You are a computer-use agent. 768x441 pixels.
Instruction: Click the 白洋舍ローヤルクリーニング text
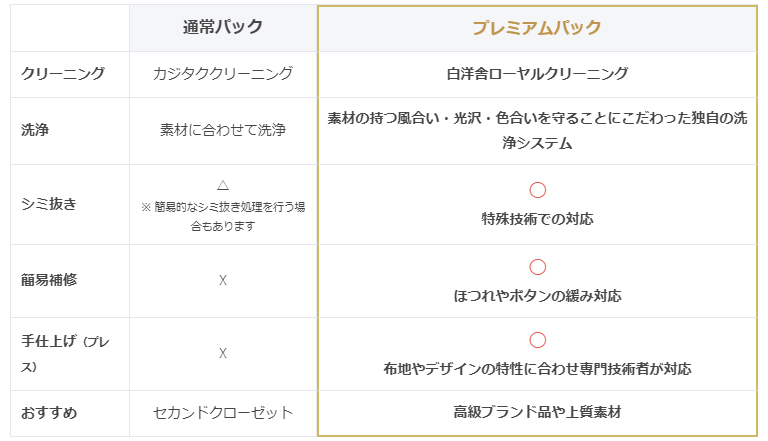pyautogui.click(x=537, y=74)
